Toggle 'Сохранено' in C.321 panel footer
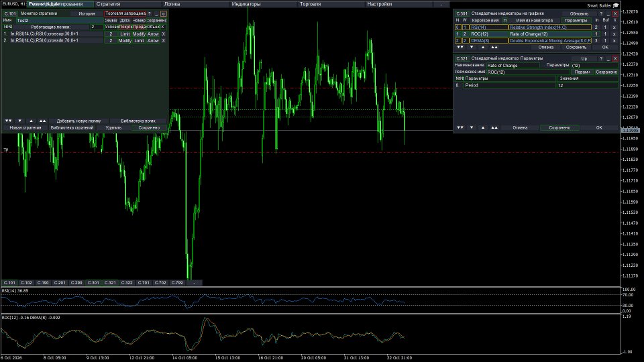The height and width of the screenshot is (362, 644). pos(559,127)
